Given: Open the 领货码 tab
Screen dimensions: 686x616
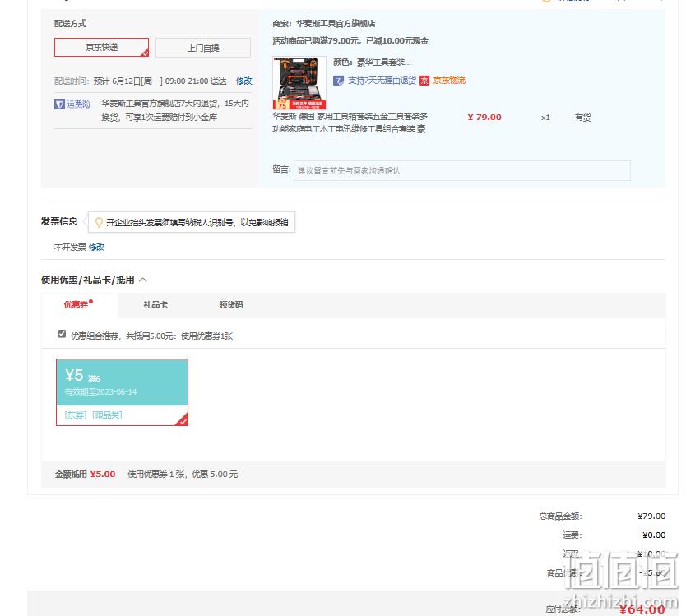Looking at the screenshot, I should [x=231, y=304].
